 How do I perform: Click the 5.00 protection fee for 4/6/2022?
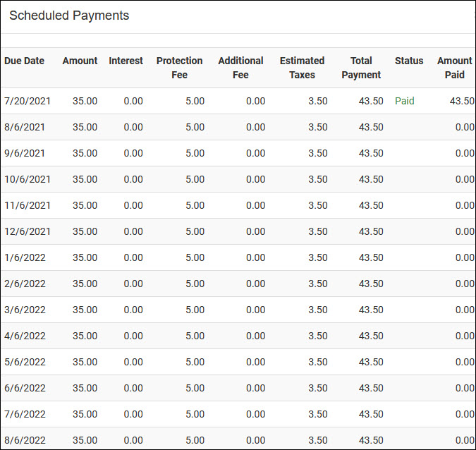tap(195, 336)
